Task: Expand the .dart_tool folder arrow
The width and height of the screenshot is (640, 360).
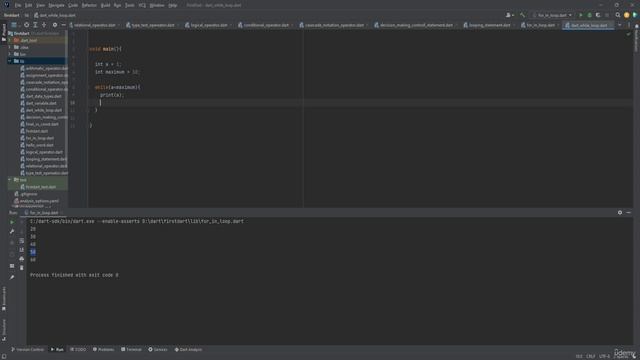Action: pyautogui.click(x=10, y=40)
